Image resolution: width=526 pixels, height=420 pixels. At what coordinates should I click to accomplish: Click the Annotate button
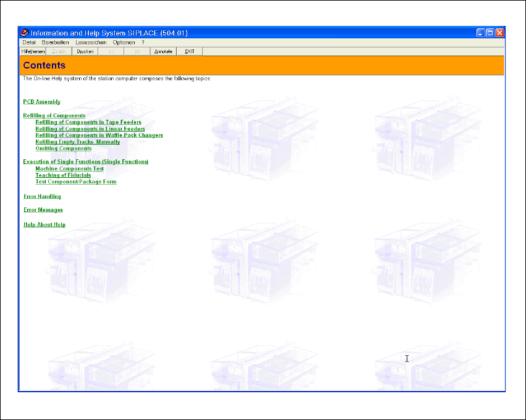point(163,51)
